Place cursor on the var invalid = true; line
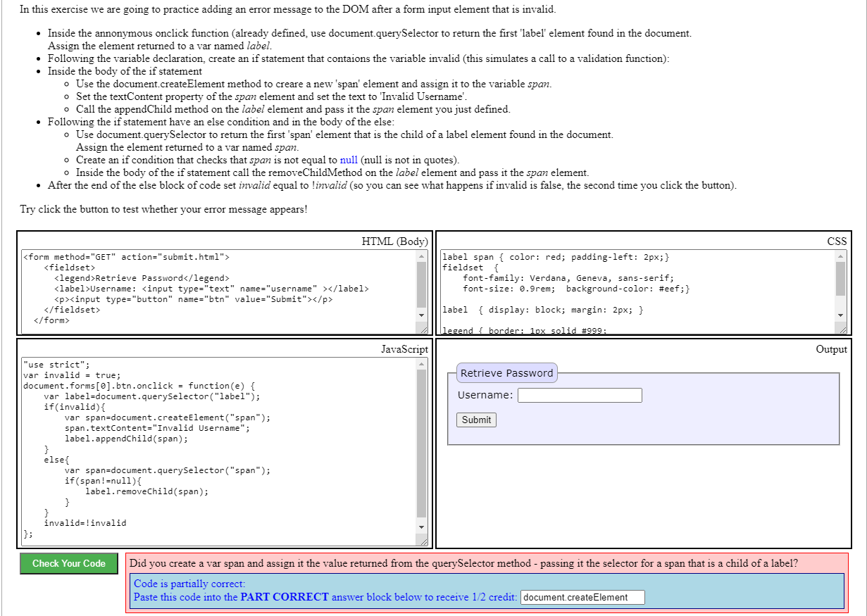867x616 pixels. (73, 375)
